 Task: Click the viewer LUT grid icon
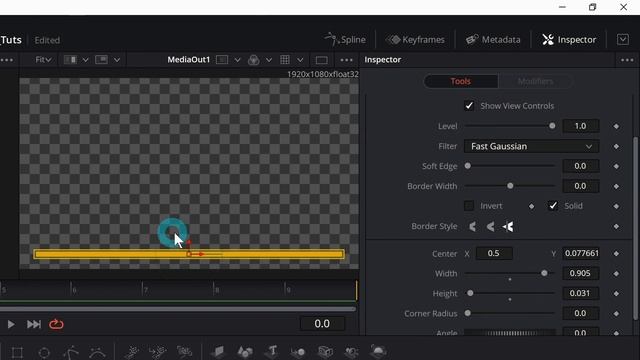tap(285, 60)
